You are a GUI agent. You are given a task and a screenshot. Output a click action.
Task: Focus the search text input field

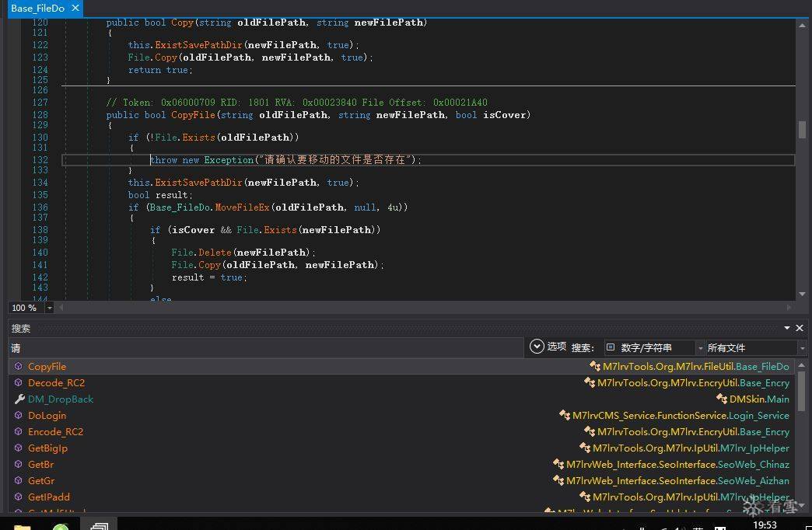pos(266,348)
